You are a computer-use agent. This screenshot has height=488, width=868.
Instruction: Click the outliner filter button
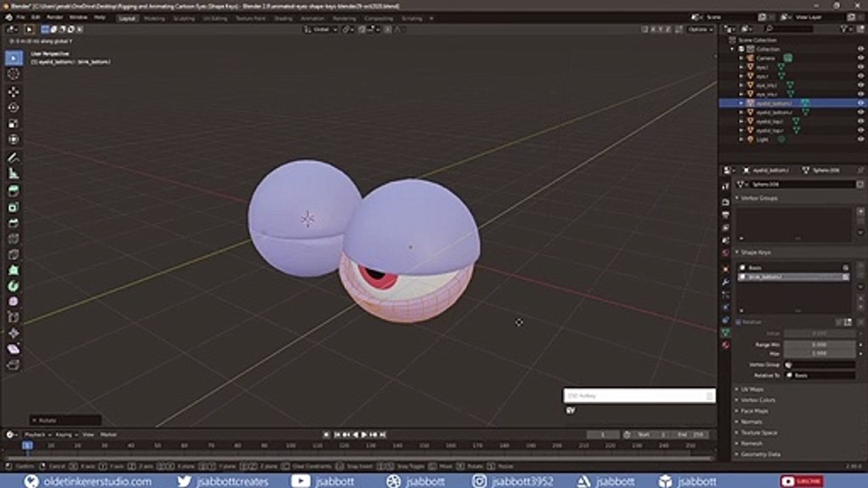coord(846,29)
